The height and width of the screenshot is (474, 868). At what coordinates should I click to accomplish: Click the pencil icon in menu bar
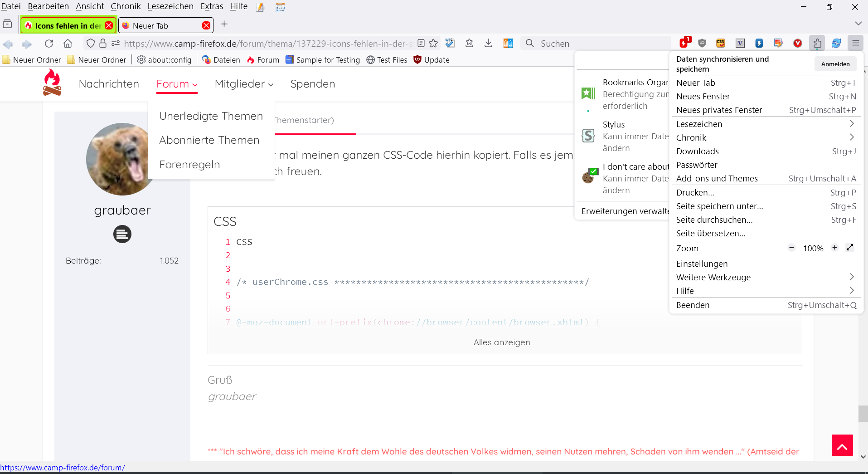(260, 7)
